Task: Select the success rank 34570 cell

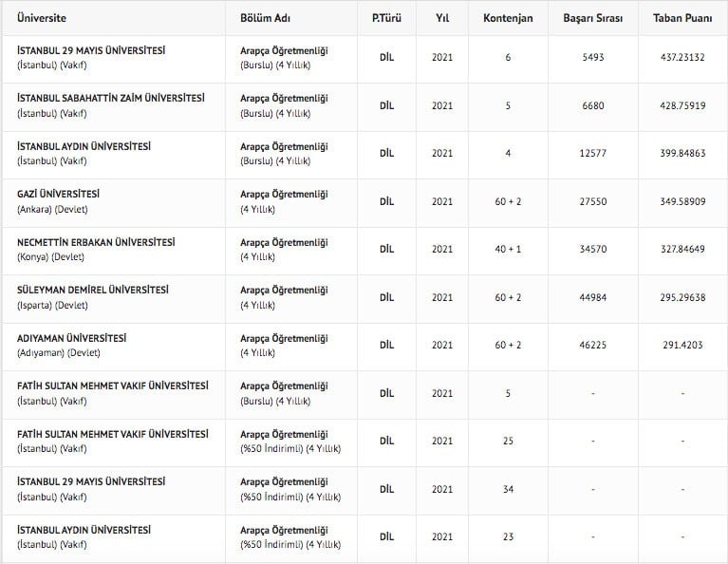Action: [592, 250]
